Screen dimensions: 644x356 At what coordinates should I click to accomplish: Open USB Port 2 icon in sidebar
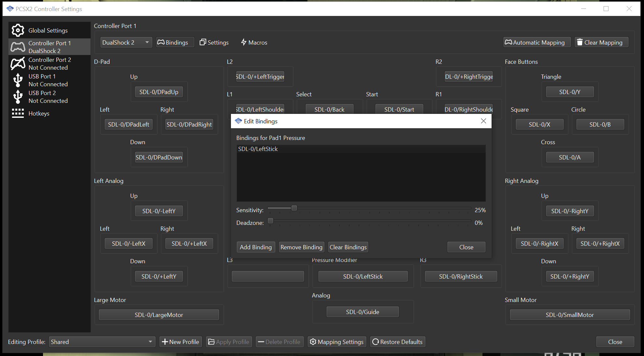(x=18, y=97)
